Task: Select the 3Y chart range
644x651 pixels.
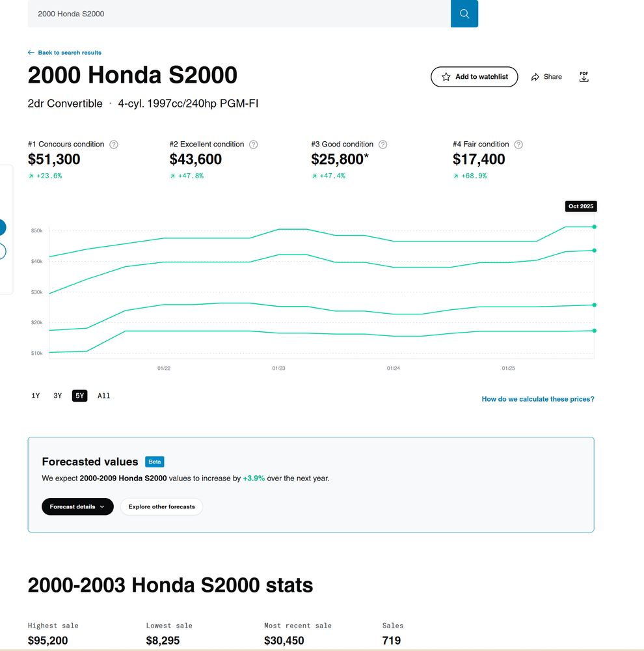Action: pos(58,396)
